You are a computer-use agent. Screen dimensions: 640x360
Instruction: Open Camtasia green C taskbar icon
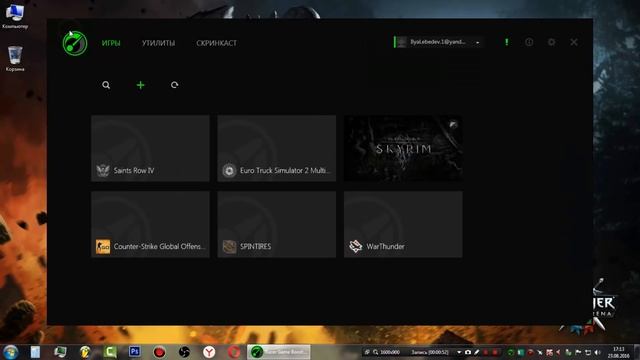pos(110,351)
